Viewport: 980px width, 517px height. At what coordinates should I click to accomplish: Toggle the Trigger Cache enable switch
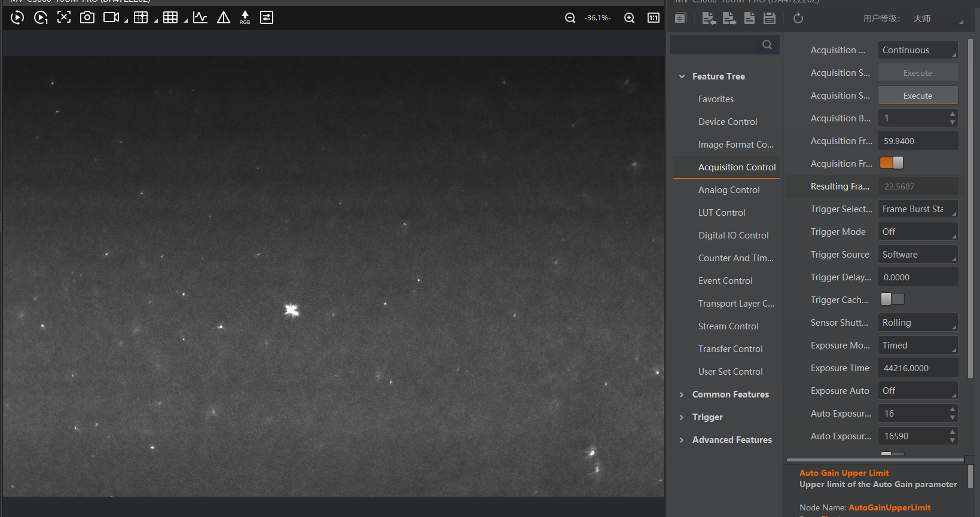pyautogui.click(x=892, y=299)
